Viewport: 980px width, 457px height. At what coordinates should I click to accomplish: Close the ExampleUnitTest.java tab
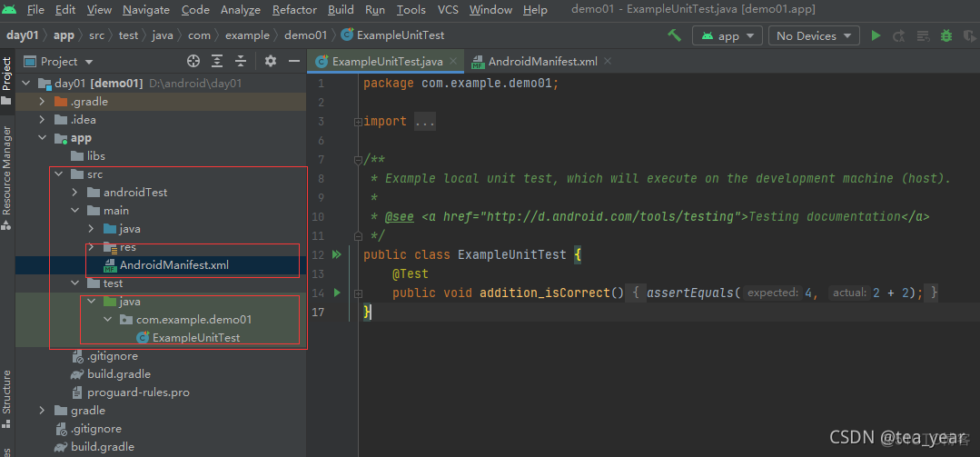[454, 61]
